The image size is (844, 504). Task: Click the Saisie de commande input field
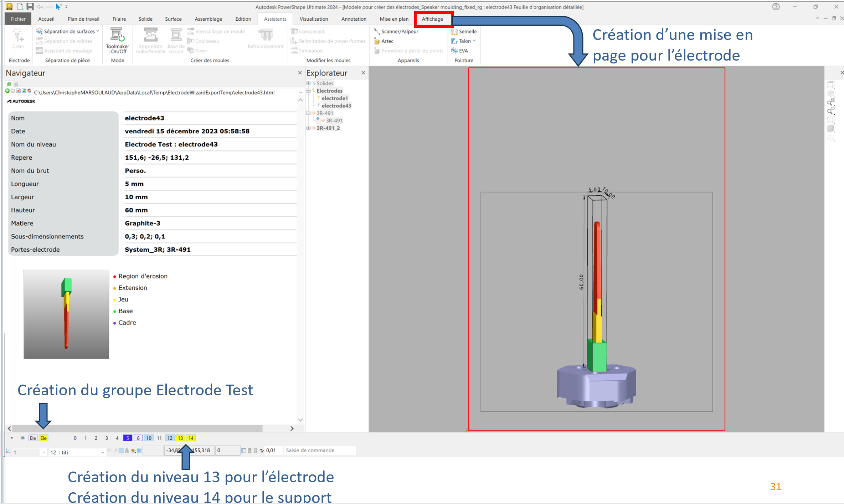[320, 451]
